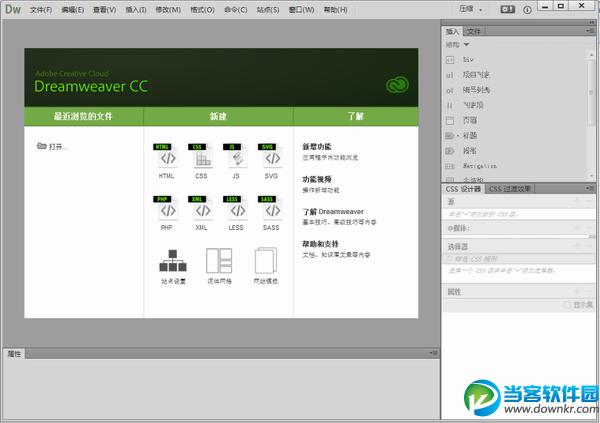
Task: Open the 帮助和支持 link
Action: (x=320, y=244)
